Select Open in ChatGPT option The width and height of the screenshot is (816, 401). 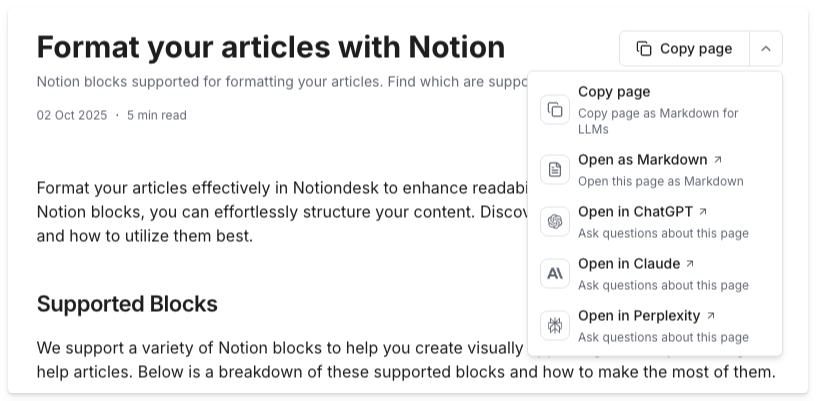(635, 212)
